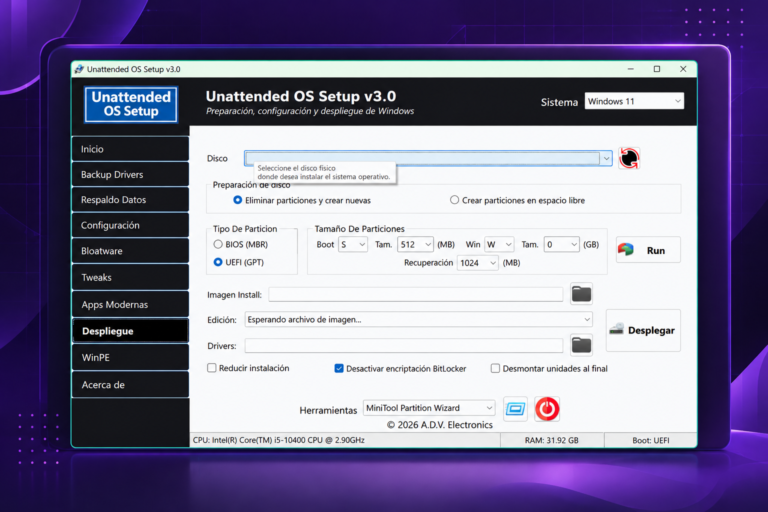Viewport: 768px width, 512px height.
Task: Browse for install image folder icon
Action: (581, 294)
